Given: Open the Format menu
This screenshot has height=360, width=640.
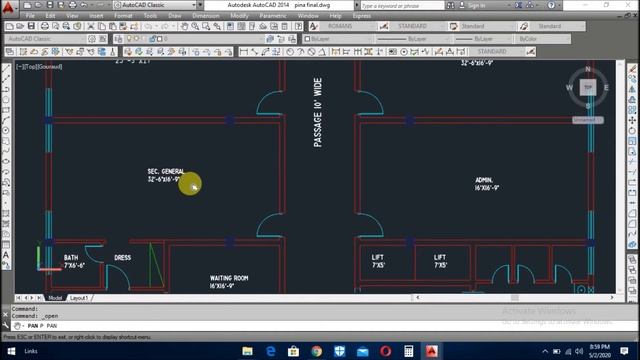Looking at the screenshot, I should click(x=123, y=16).
